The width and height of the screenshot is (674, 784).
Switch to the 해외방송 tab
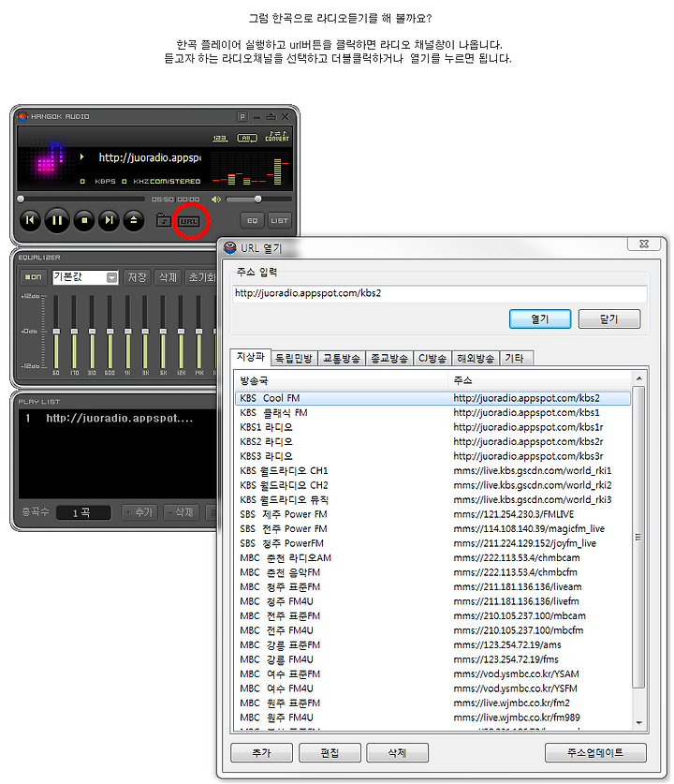(x=476, y=359)
